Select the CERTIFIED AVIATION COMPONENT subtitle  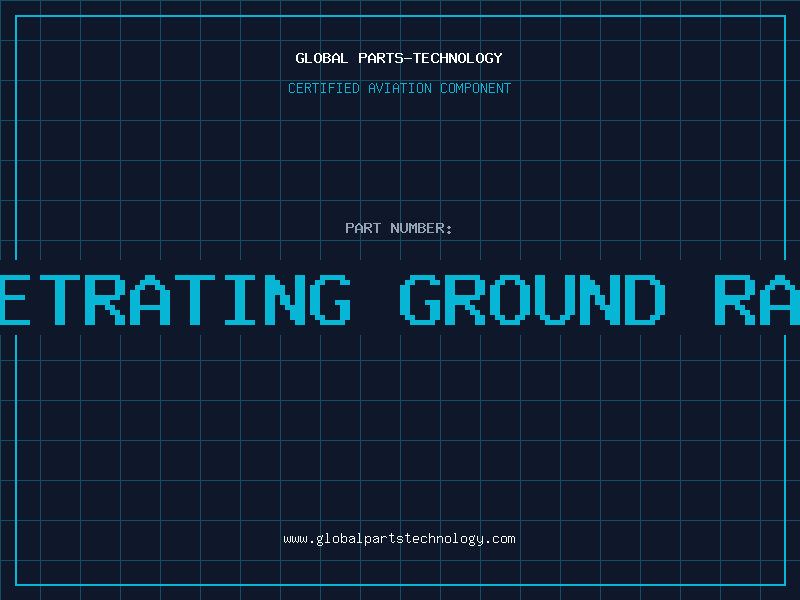tap(399, 88)
